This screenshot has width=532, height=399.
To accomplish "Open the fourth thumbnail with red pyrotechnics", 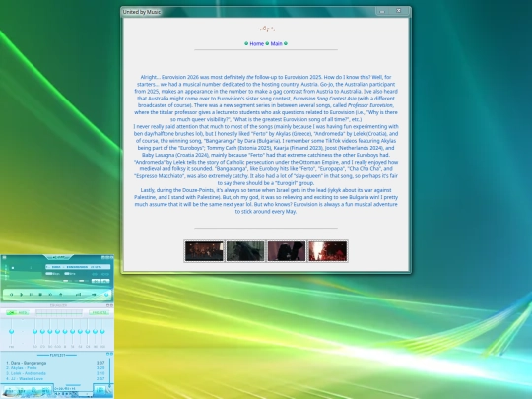I will tap(327, 251).
